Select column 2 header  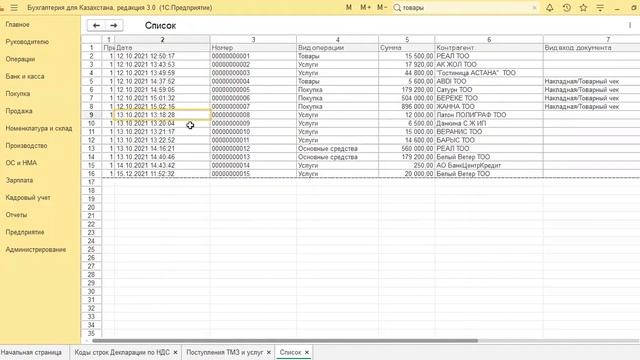(x=162, y=39)
